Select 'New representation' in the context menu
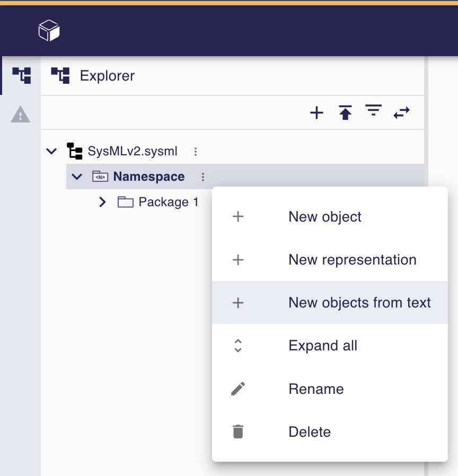 [352, 260]
